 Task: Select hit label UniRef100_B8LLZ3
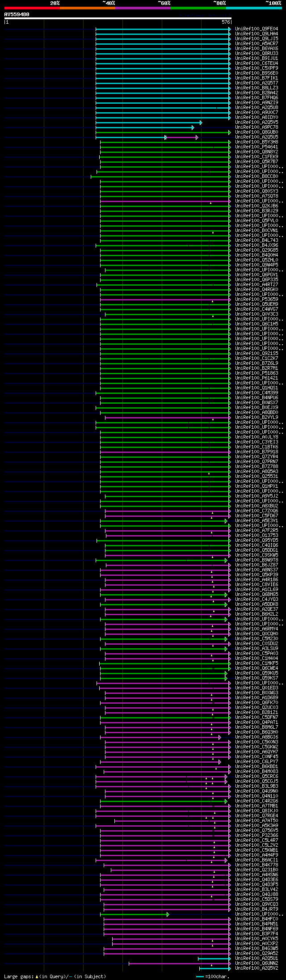pos(257,88)
